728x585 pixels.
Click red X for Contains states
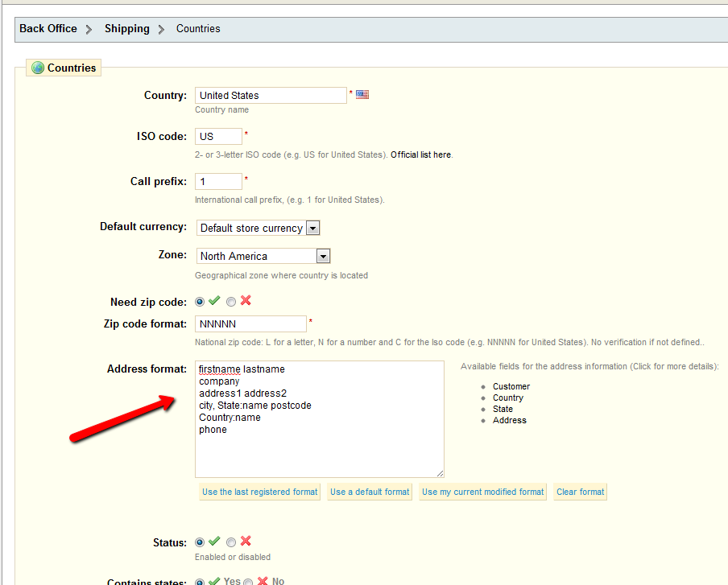click(x=263, y=581)
